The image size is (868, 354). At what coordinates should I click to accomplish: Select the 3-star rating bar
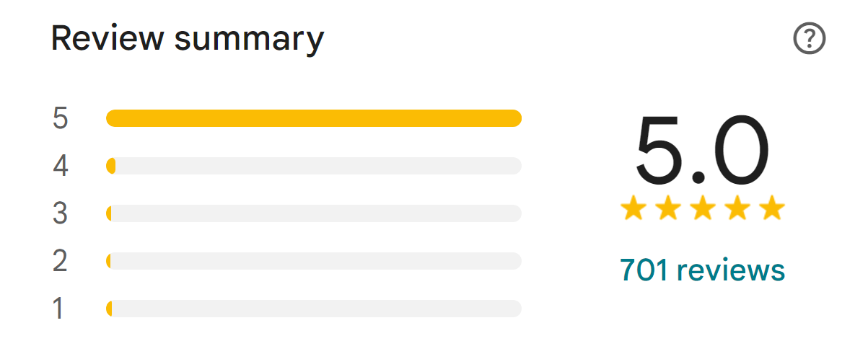click(314, 213)
